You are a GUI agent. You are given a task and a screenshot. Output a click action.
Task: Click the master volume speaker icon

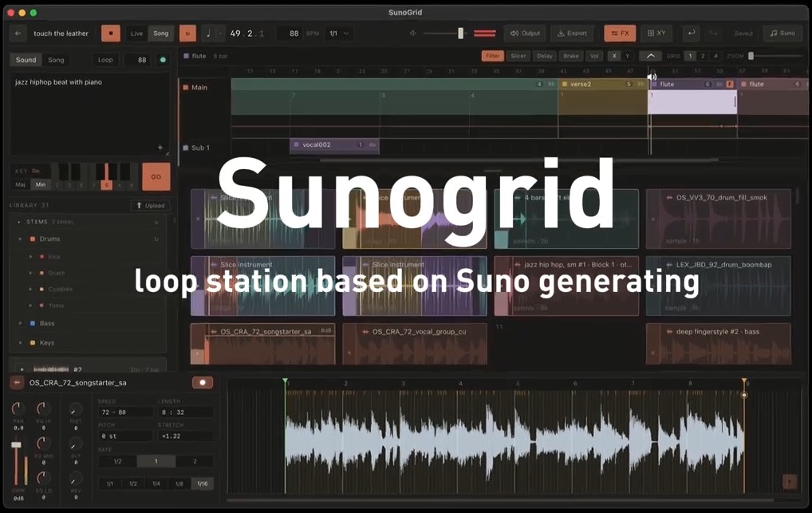coord(412,34)
